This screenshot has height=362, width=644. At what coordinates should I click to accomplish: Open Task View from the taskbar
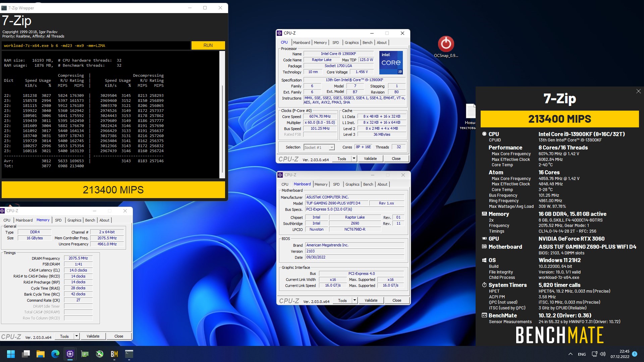26,354
